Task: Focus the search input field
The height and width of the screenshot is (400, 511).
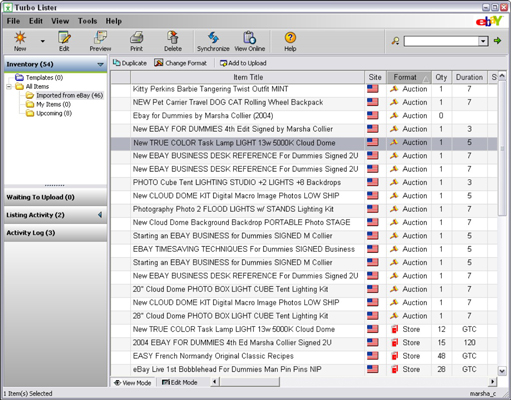Action: [x=441, y=41]
